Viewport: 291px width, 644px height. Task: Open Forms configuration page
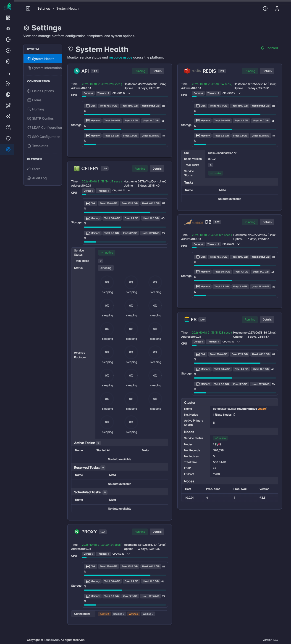tap(42, 100)
